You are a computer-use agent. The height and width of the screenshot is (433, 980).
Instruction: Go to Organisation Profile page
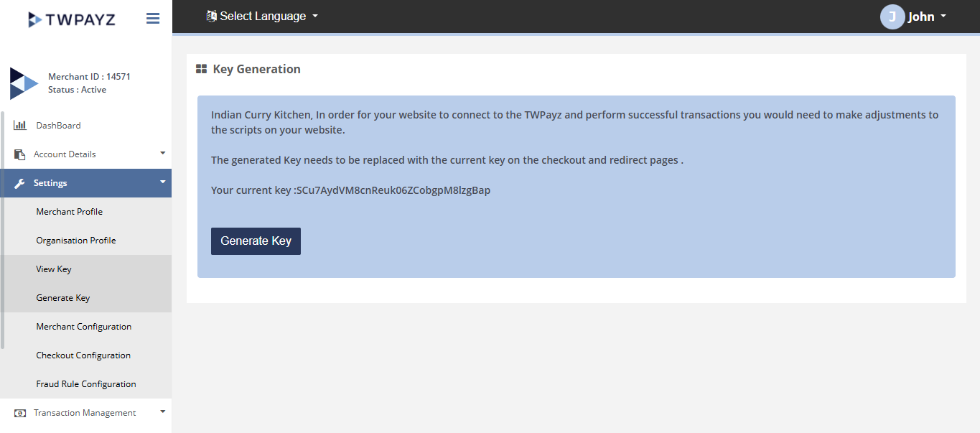coord(76,241)
